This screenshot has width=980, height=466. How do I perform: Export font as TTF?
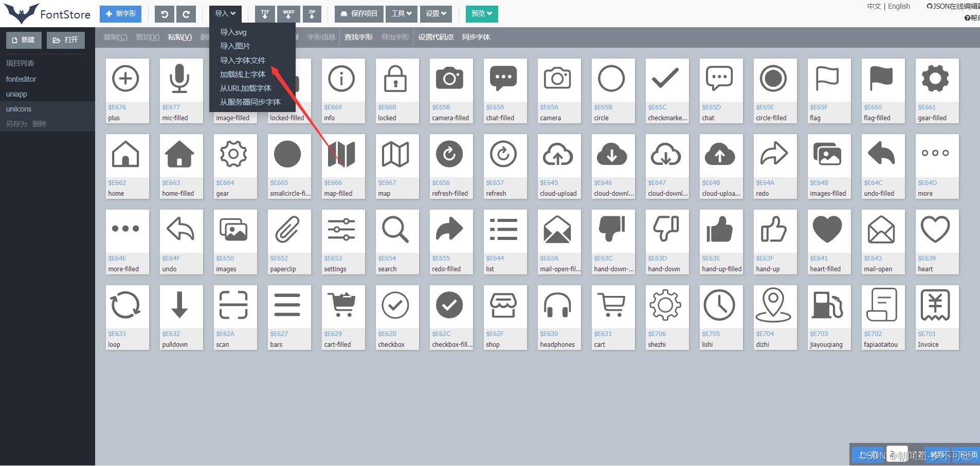coord(265,14)
